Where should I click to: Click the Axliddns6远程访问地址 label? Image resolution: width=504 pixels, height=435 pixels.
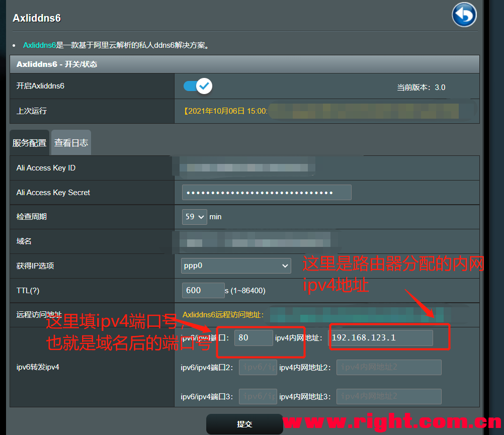click(x=223, y=315)
